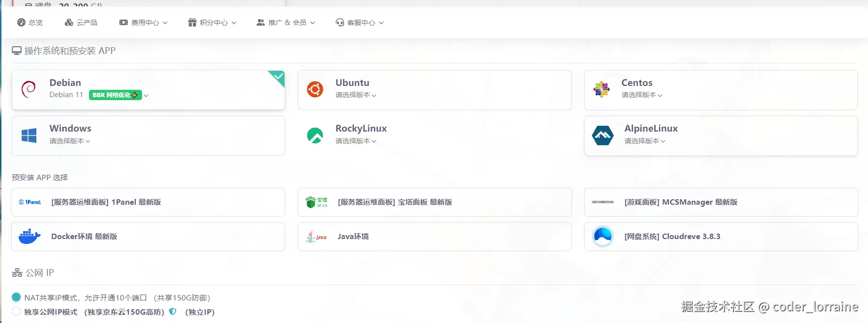Image resolution: width=868 pixels, height=323 pixels.
Task: Click the Docker whale icon
Action: click(x=29, y=237)
